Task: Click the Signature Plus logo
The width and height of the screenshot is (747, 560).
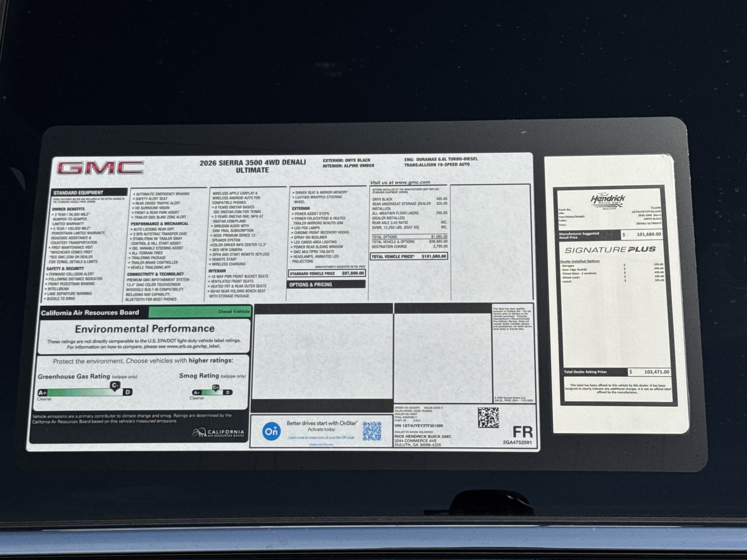Action: (x=610, y=250)
